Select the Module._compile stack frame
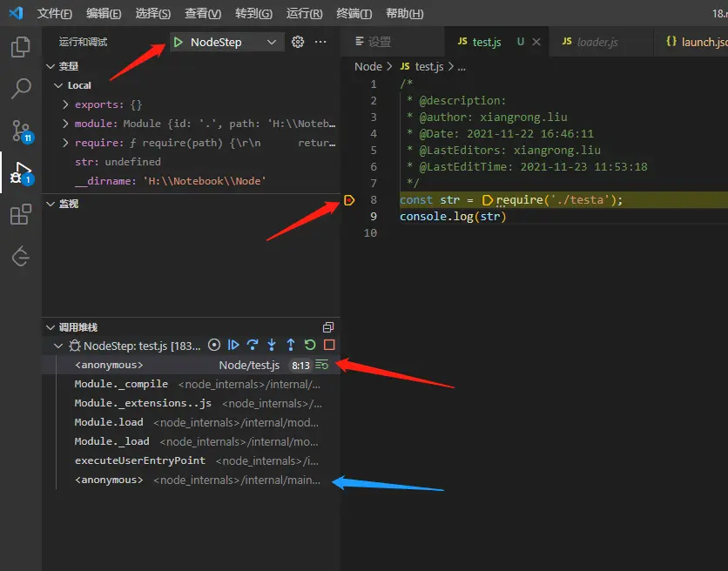Image resolution: width=728 pixels, height=571 pixels. [x=120, y=384]
